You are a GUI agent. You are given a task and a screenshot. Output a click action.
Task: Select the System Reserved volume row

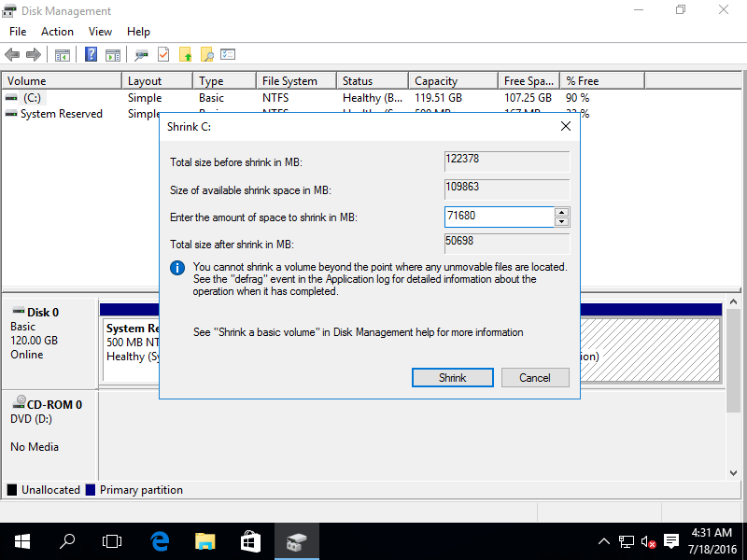point(61,114)
